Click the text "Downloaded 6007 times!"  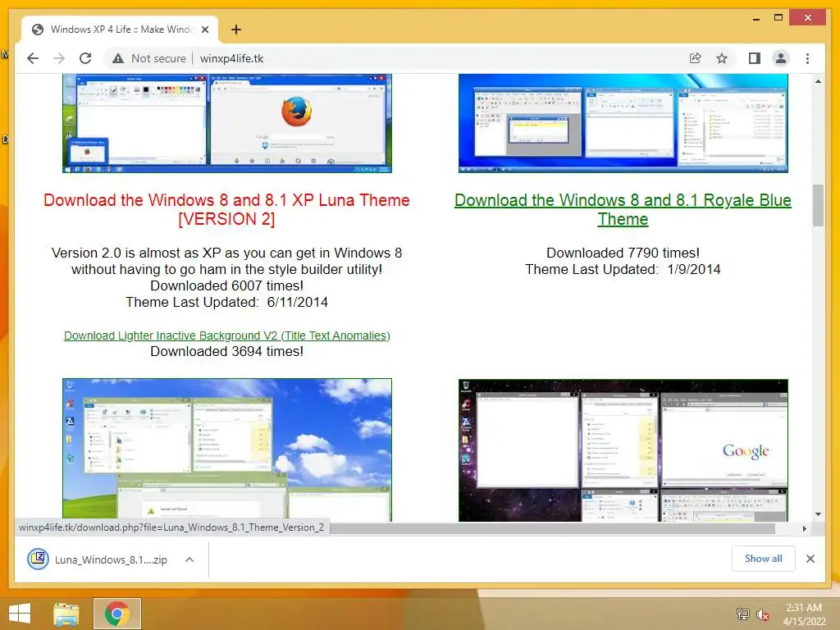click(226, 285)
